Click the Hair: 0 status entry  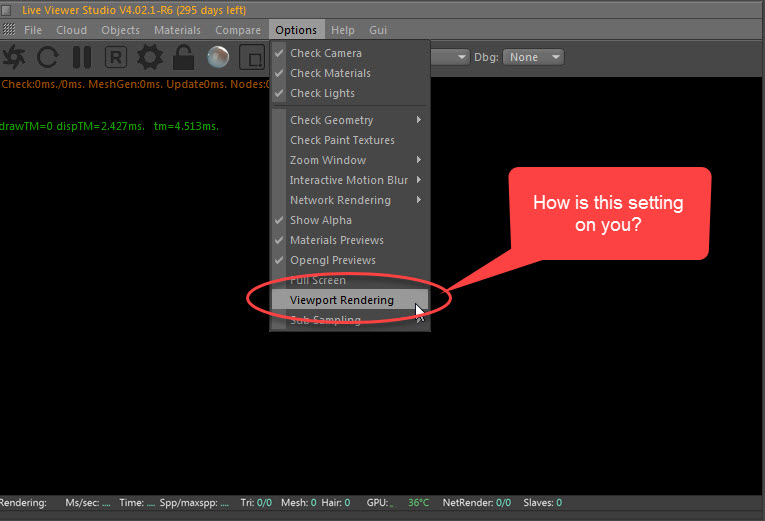pyautogui.click(x=336, y=502)
